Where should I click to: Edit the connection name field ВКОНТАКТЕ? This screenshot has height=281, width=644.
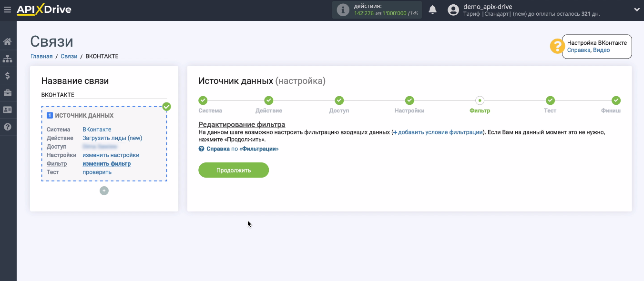104,95
